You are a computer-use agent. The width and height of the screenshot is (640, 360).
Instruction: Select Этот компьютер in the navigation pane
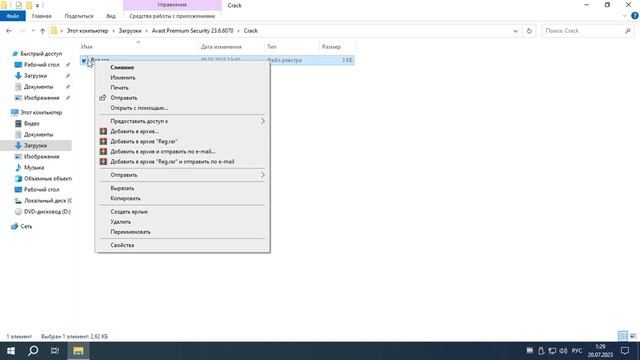pos(41,112)
